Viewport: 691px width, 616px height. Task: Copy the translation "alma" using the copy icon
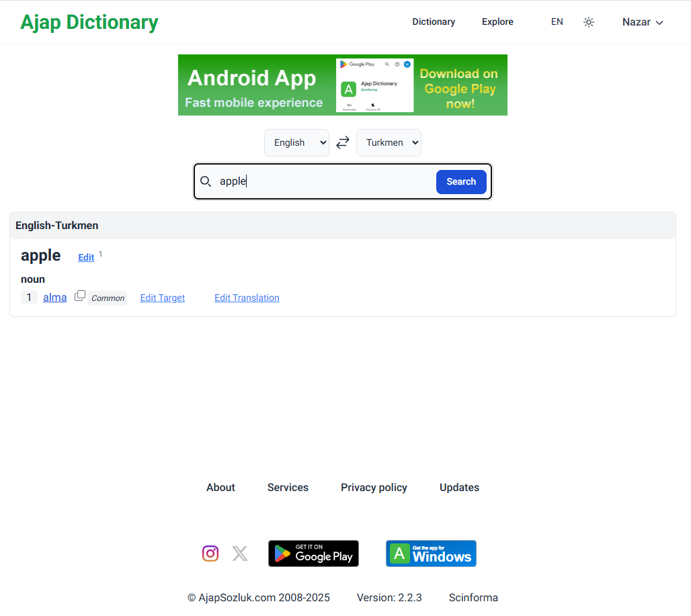[80, 296]
